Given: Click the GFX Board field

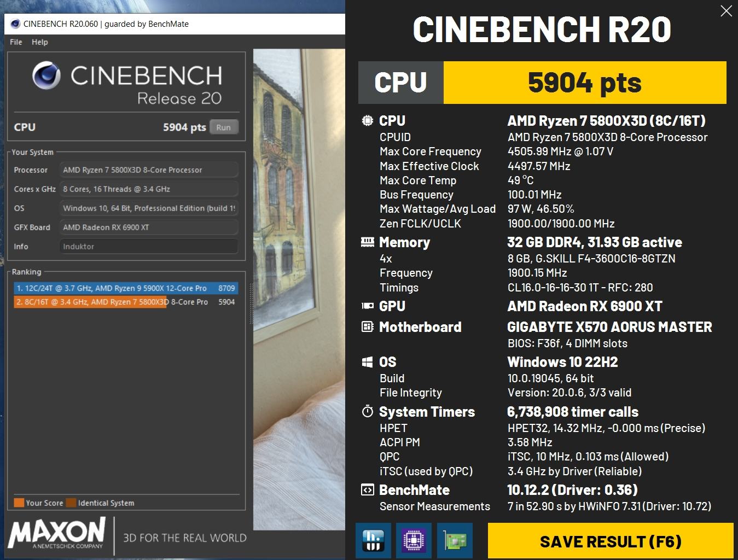Looking at the screenshot, I should (x=149, y=227).
